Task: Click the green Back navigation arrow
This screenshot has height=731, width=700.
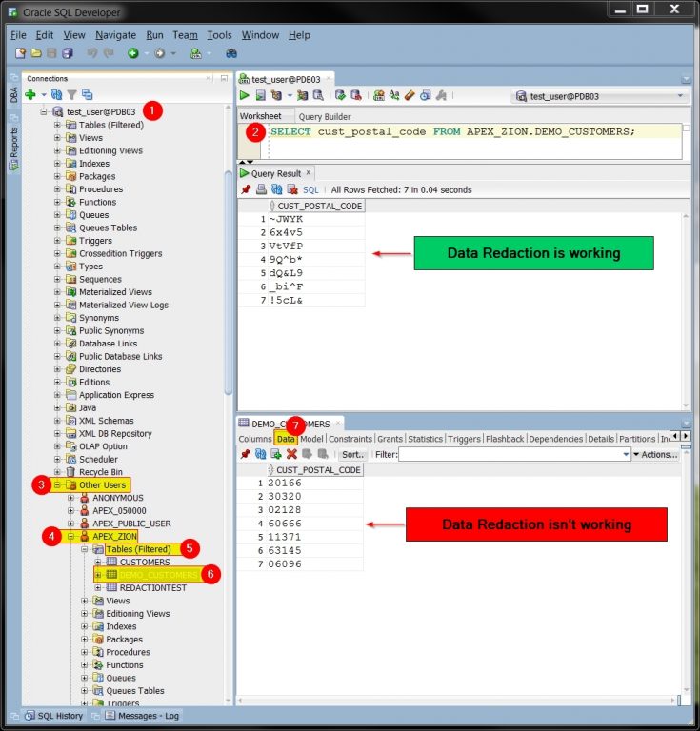Action: coord(133,53)
